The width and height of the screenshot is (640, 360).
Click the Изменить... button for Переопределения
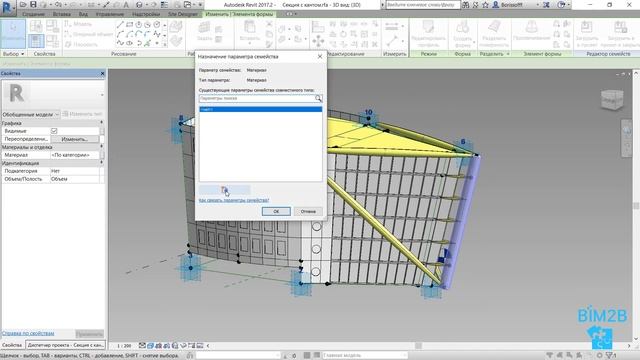(75, 139)
